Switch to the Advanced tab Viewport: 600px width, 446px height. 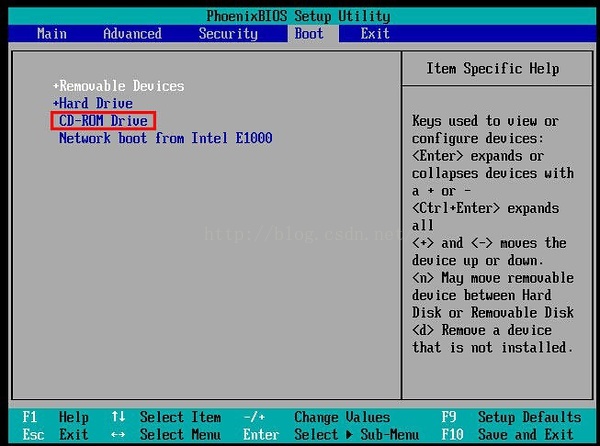coord(132,34)
